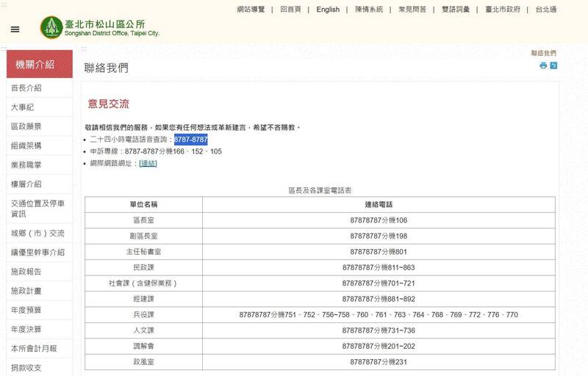Click the blue arrow icon beside print
Viewport: 588px width, 376px height.
553,65
